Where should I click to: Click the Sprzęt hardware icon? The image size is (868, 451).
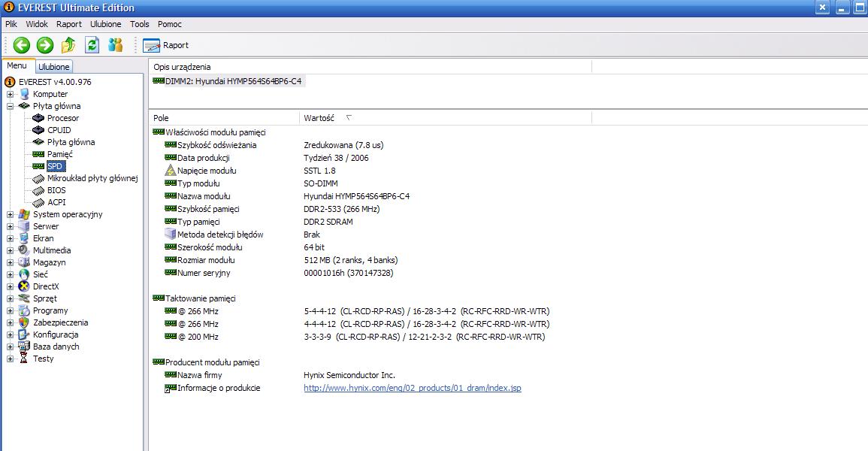24,298
